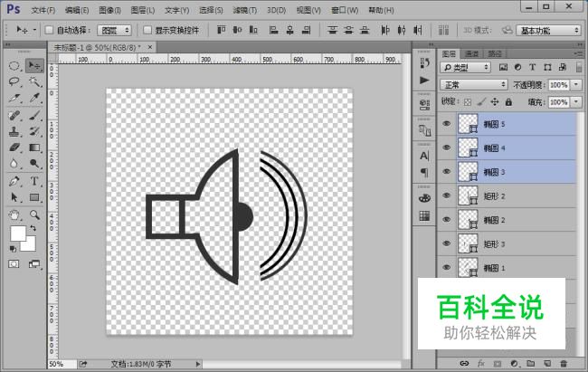Close the 未标题-1 document tab
Screen dimensions: 588x372
150,47
